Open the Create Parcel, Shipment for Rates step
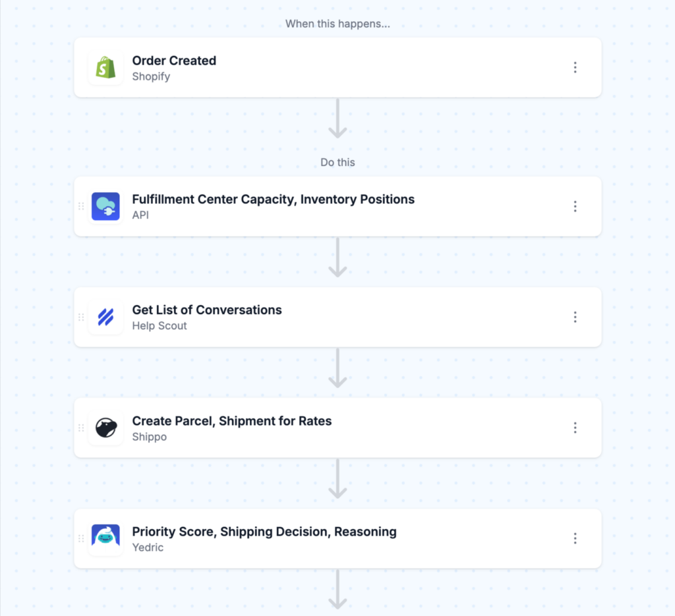The image size is (675, 616). (x=330, y=428)
